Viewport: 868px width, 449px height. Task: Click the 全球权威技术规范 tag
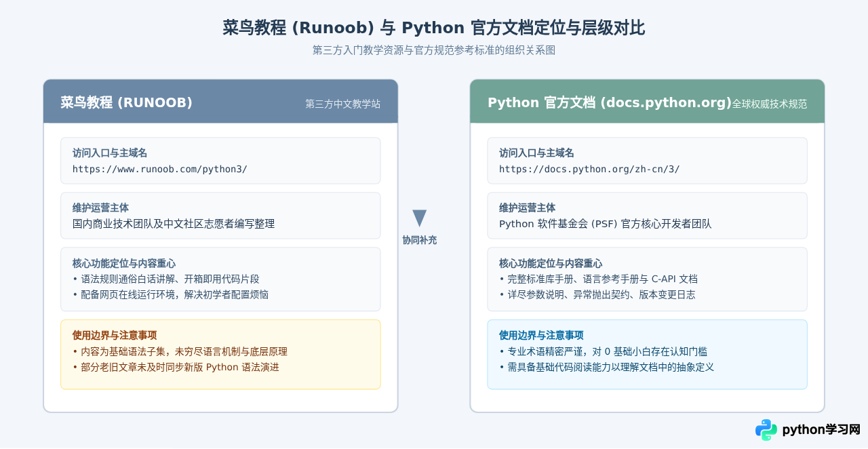[770, 104]
